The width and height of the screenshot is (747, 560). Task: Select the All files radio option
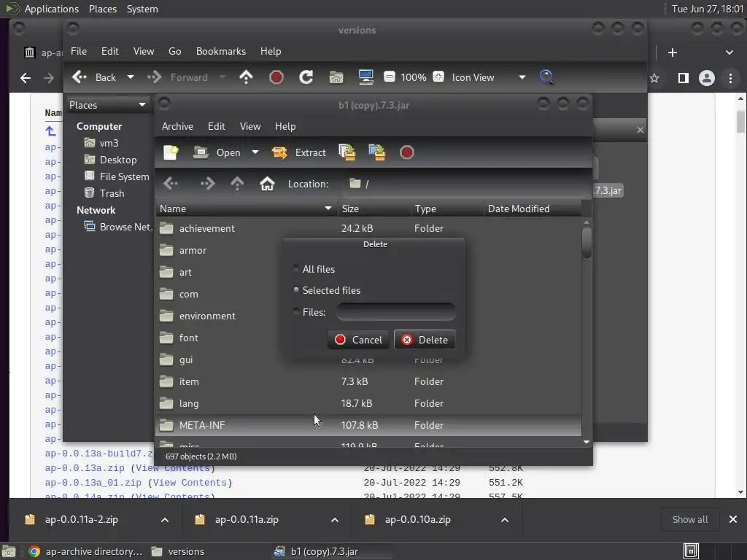(296, 268)
